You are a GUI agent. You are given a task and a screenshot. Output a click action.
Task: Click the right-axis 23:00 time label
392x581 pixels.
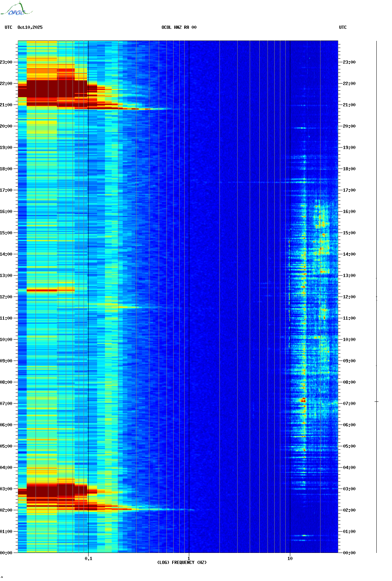click(x=349, y=62)
